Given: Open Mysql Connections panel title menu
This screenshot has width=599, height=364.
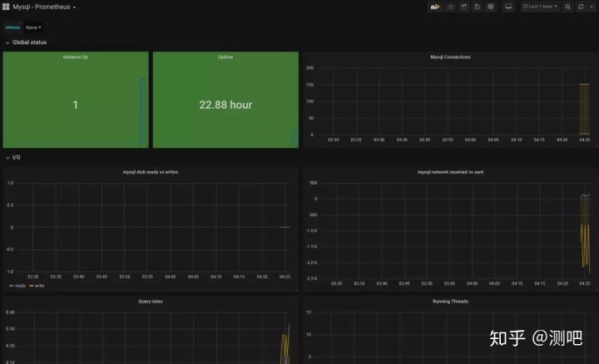Looking at the screenshot, I should [x=450, y=57].
